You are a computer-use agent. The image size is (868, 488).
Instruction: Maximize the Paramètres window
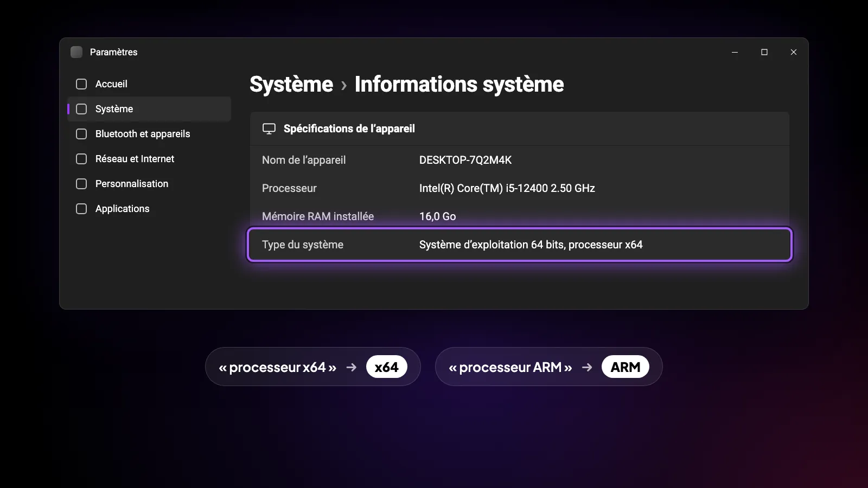764,52
